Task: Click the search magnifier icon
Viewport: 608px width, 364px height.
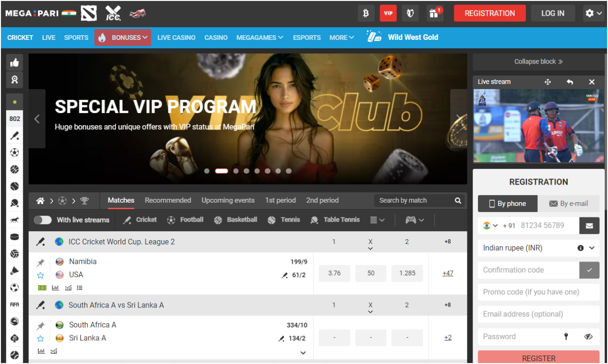Action: 458,201
